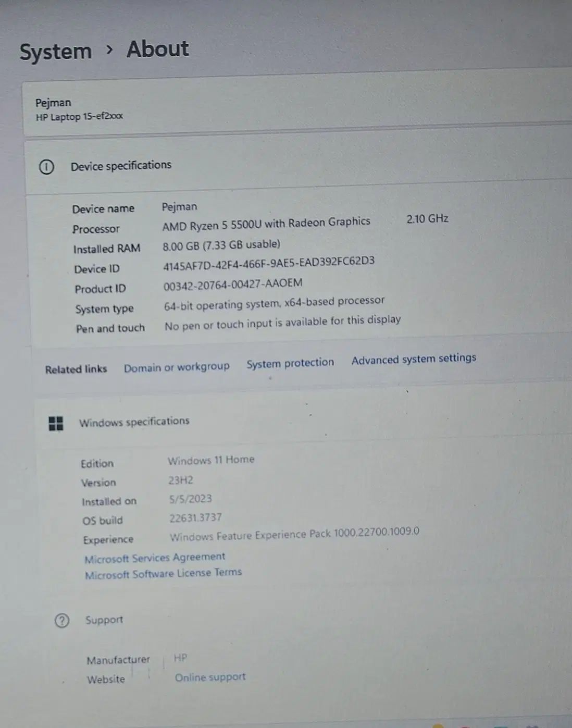The width and height of the screenshot is (572, 728).
Task: Select manufacturer value HP
Action: [x=180, y=658]
